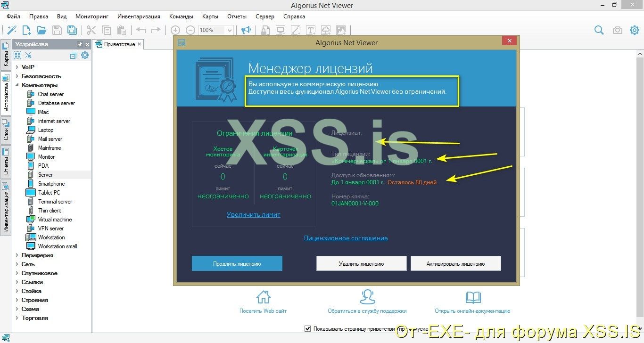Viewport: 644px width, 343px height.
Task: Open the Инвентаризация menu
Action: click(x=139, y=16)
